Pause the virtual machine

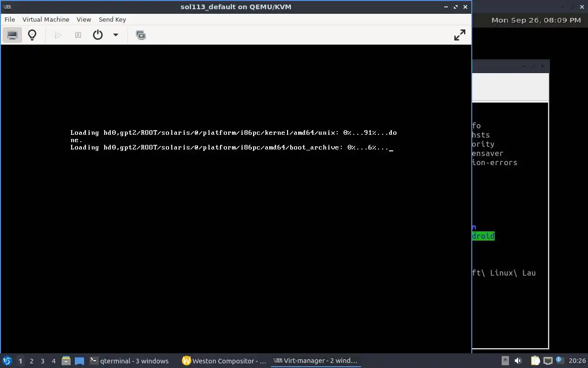coord(78,35)
